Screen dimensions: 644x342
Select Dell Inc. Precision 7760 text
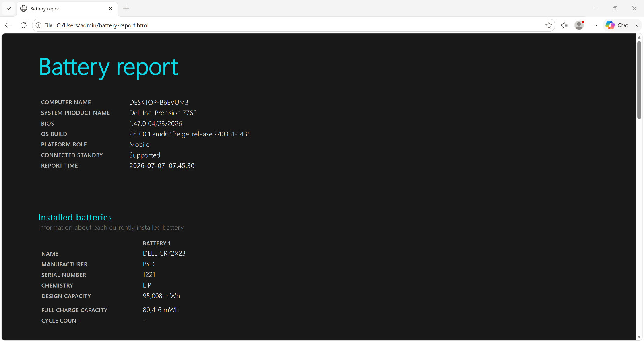pos(163,113)
